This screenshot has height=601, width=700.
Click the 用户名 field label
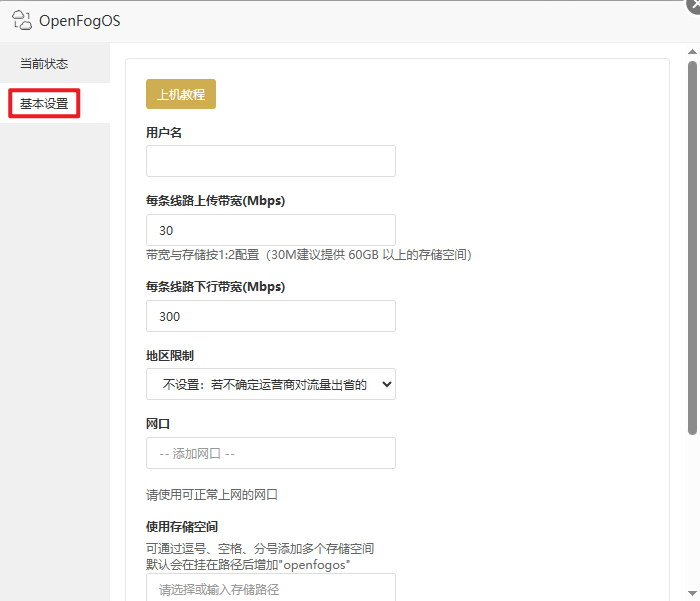coord(164,133)
